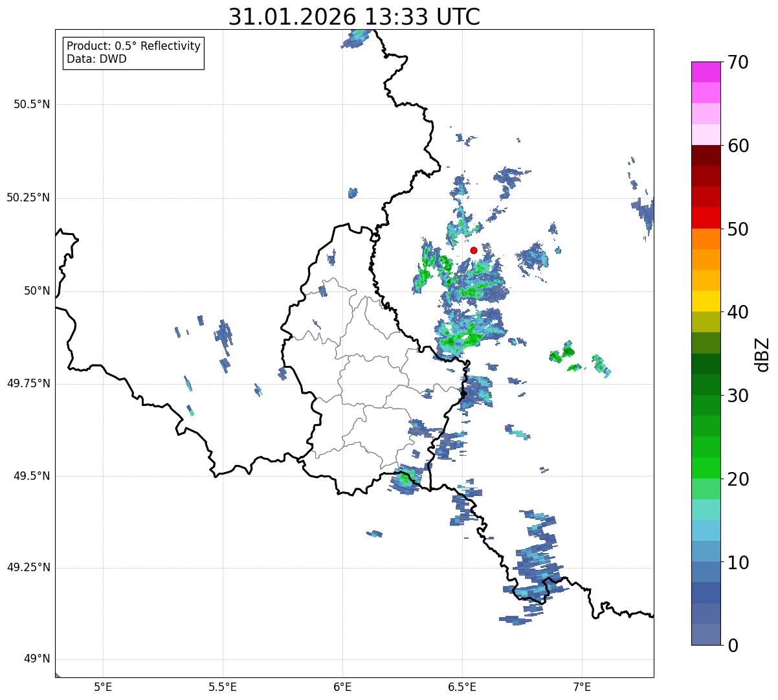Click the title '31.01.2026 13:33 UTC'
The height and width of the screenshot is (700, 778).
[x=354, y=17]
